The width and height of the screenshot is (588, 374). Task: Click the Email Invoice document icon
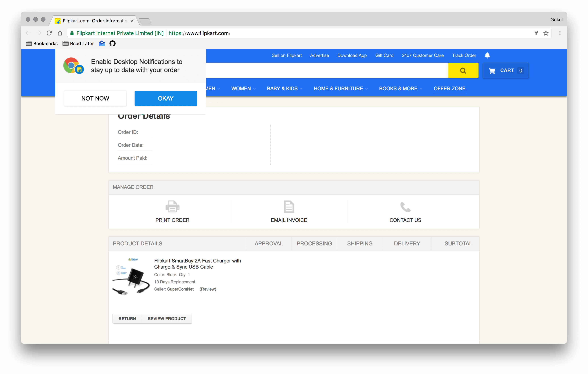pos(289,207)
